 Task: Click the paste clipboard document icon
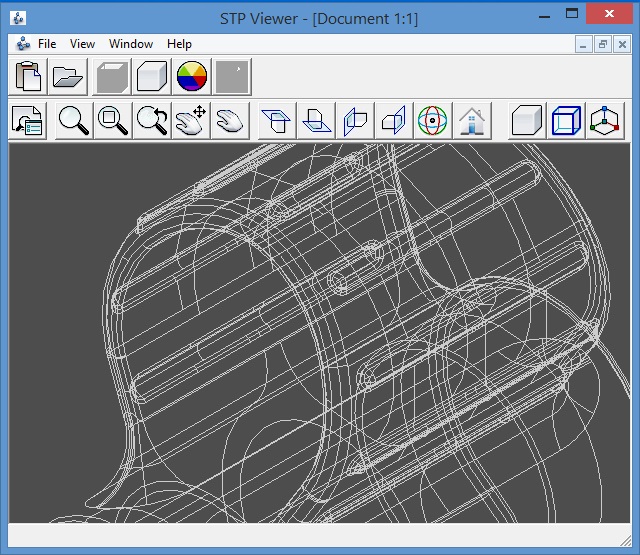28,76
